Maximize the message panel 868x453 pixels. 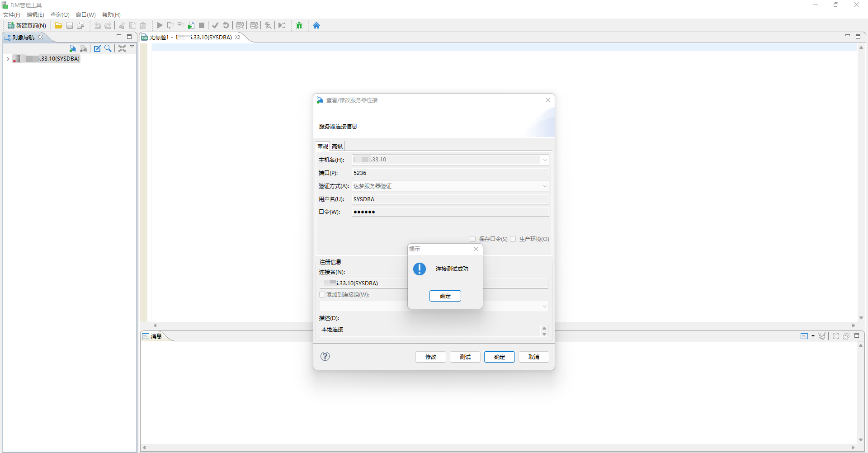point(857,335)
